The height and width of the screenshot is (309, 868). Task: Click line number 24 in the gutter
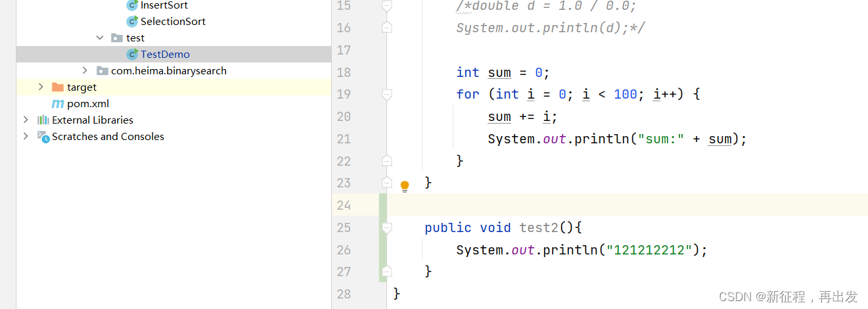pyautogui.click(x=343, y=205)
